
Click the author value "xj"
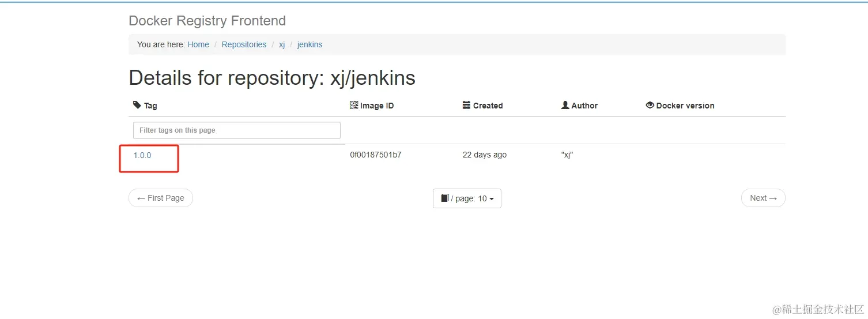click(567, 155)
